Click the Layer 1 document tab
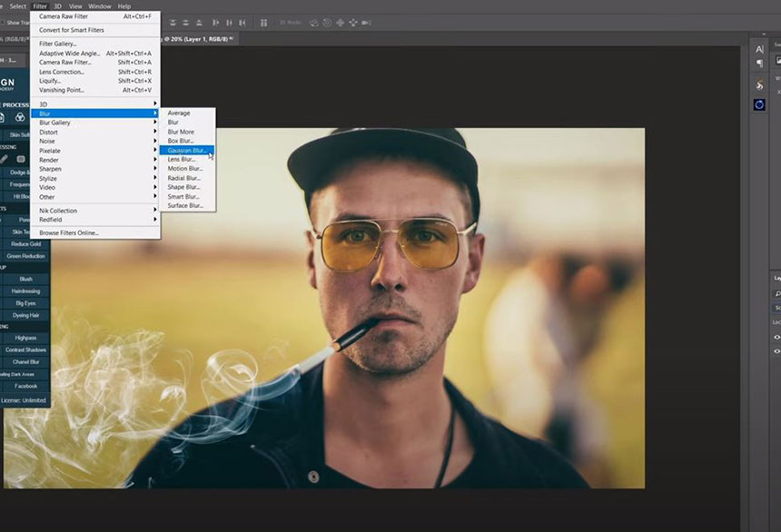The image size is (781, 532). pos(193,39)
